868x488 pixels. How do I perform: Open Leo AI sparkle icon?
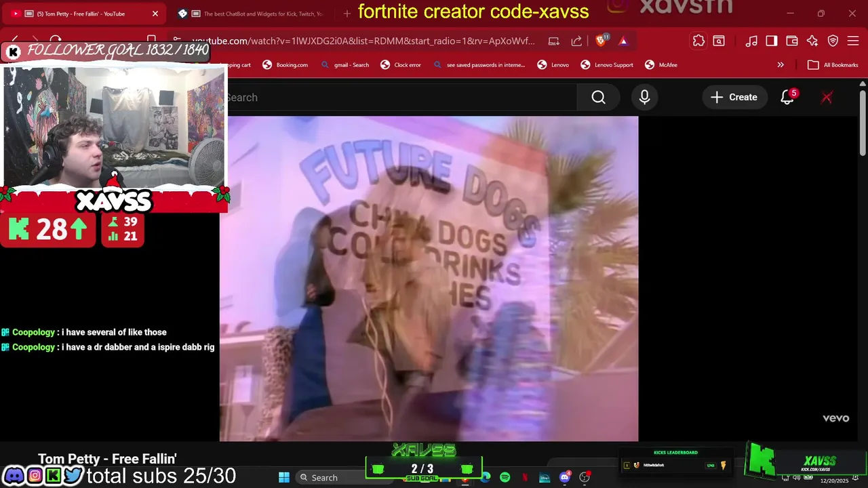click(812, 41)
